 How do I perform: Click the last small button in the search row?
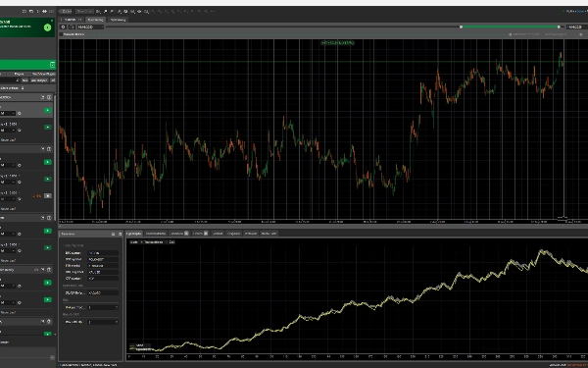pos(53,80)
